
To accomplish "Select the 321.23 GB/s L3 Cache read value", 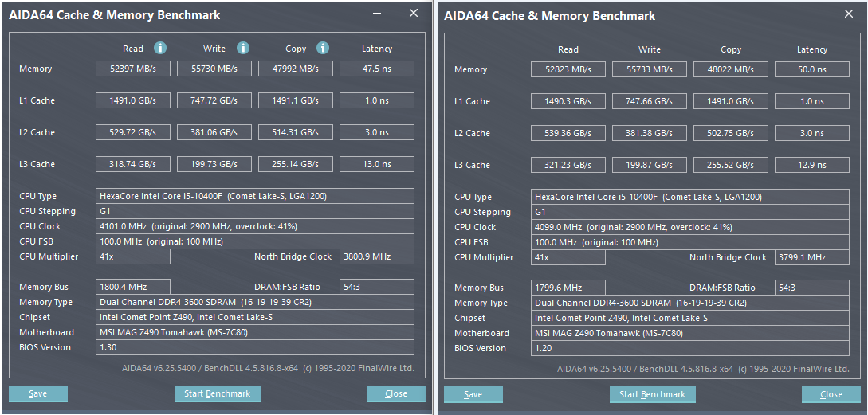I will click(568, 165).
